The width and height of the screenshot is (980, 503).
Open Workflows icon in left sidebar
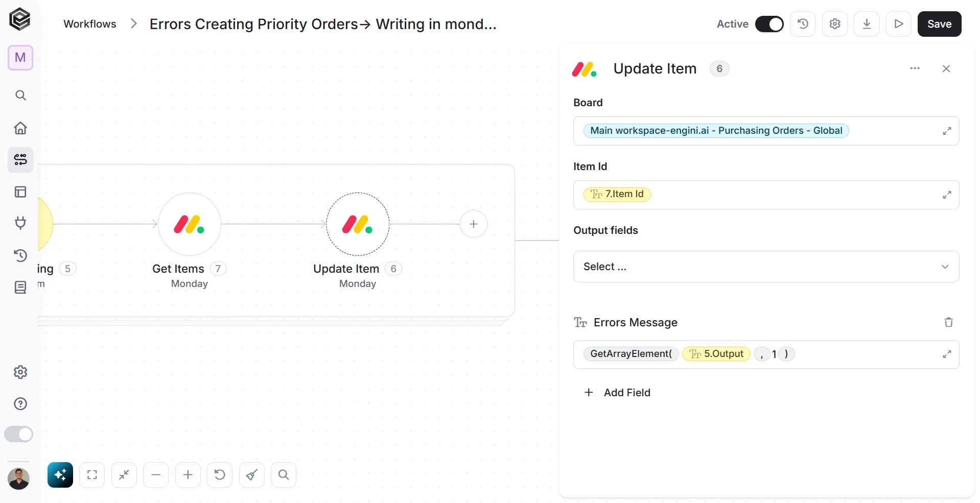pos(20,160)
